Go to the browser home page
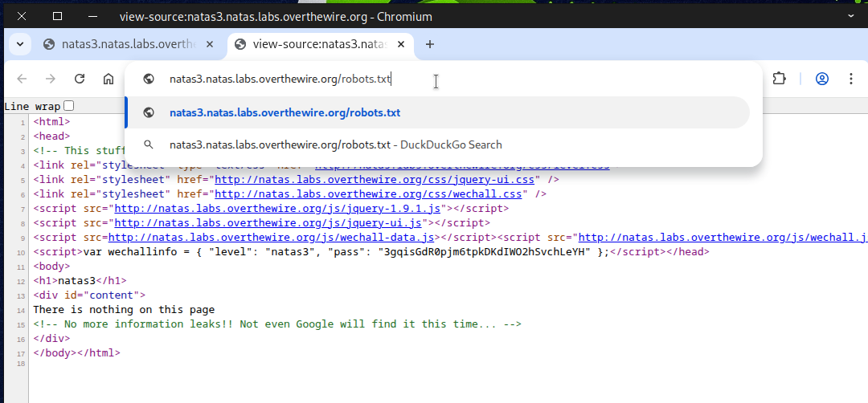The width and height of the screenshot is (868, 403). click(108, 79)
